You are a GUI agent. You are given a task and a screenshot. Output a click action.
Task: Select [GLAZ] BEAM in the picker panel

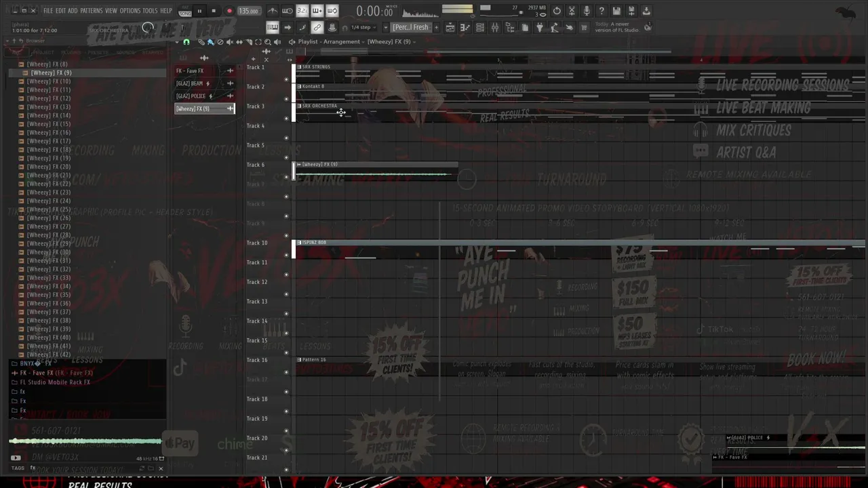coord(204,83)
